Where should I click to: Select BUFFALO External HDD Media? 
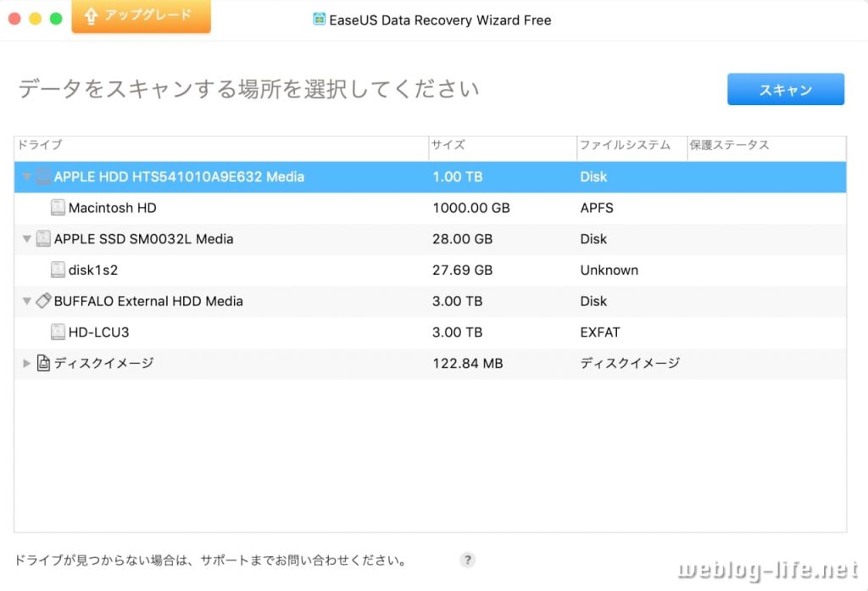(x=148, y=301)
